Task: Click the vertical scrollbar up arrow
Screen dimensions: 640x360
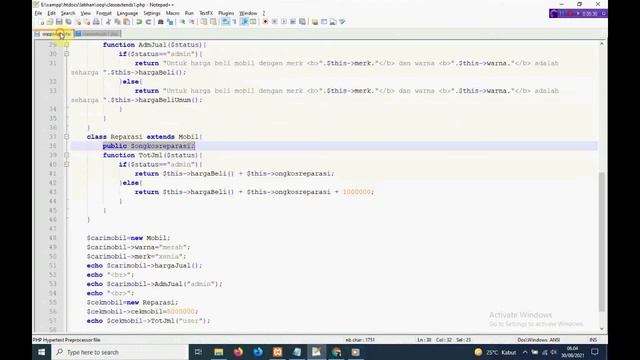Action: point(602,44)
